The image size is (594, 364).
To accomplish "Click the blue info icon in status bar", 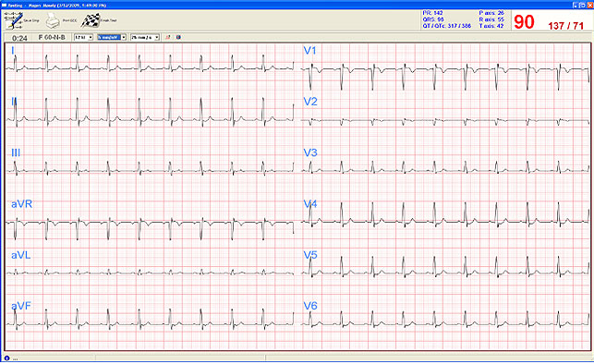I will click(x=6, y=358).
